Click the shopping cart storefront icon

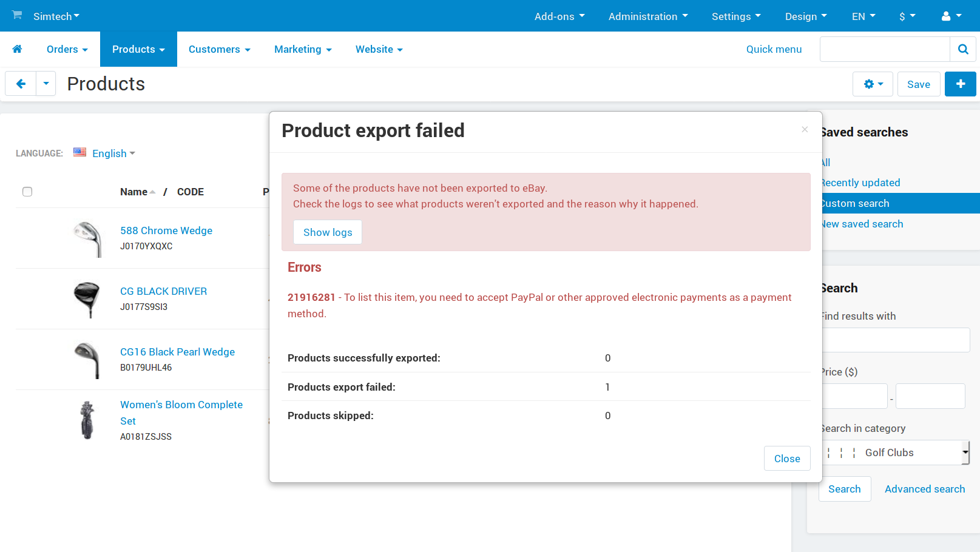point(17,15)
